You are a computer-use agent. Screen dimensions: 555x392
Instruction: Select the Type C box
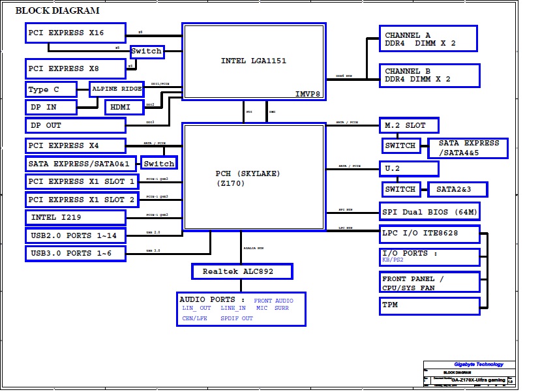[51, 89]
